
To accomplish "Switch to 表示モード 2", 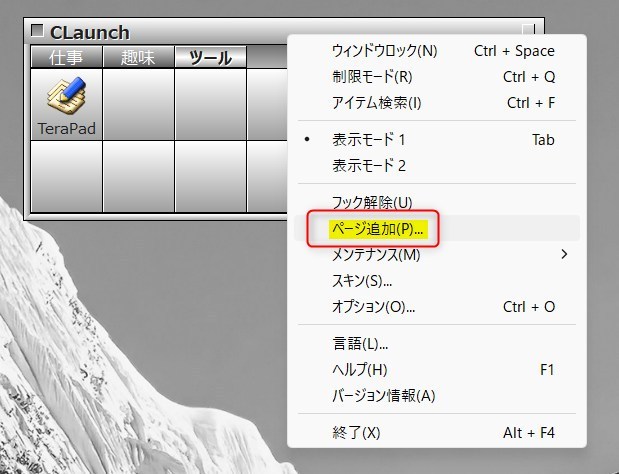I will [x=437, y=165].
